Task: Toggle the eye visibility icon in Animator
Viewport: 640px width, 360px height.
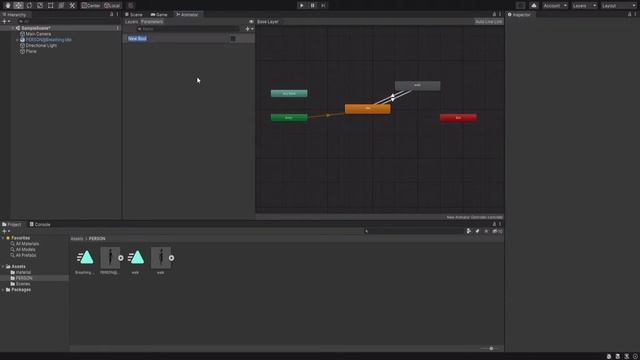Action: coord(251,22)
